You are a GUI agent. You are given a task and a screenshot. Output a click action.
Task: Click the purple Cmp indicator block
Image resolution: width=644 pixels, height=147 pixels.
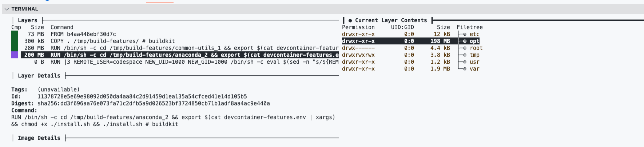tap(15, 55)
